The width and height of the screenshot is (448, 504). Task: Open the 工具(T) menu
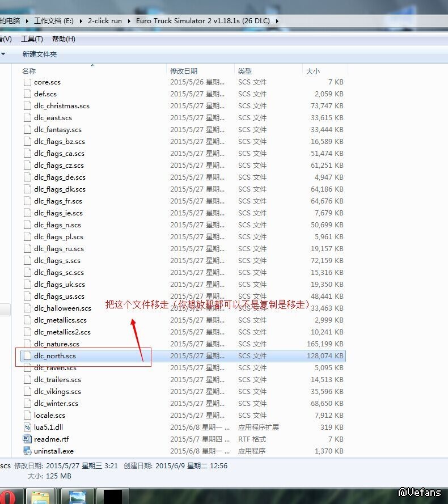32,39
